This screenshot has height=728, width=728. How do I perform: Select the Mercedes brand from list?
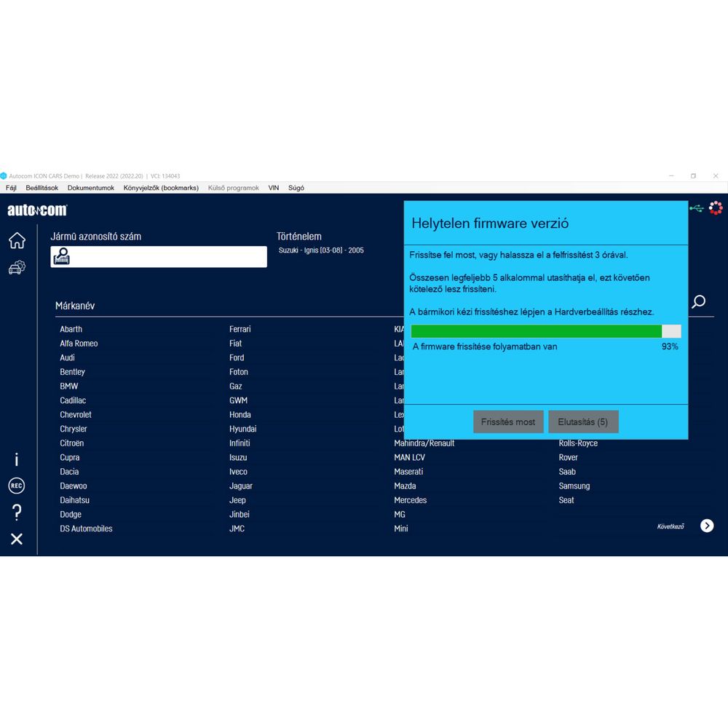tap(411, 500)
